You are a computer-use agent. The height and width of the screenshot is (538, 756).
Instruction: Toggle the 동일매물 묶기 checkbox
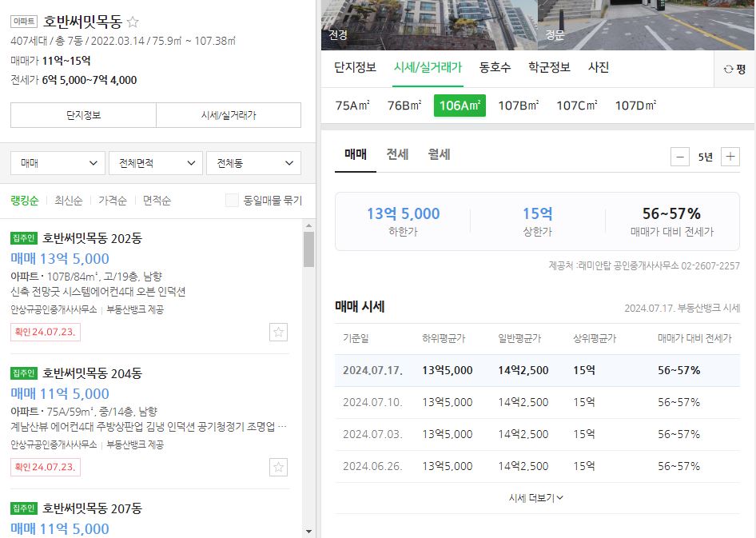(x=232, y=200)
